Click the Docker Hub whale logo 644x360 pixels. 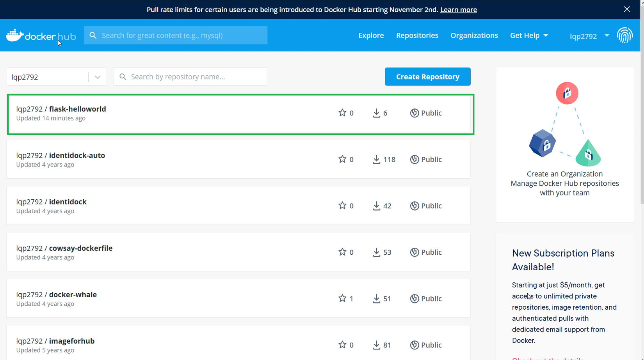coord(15,35)
